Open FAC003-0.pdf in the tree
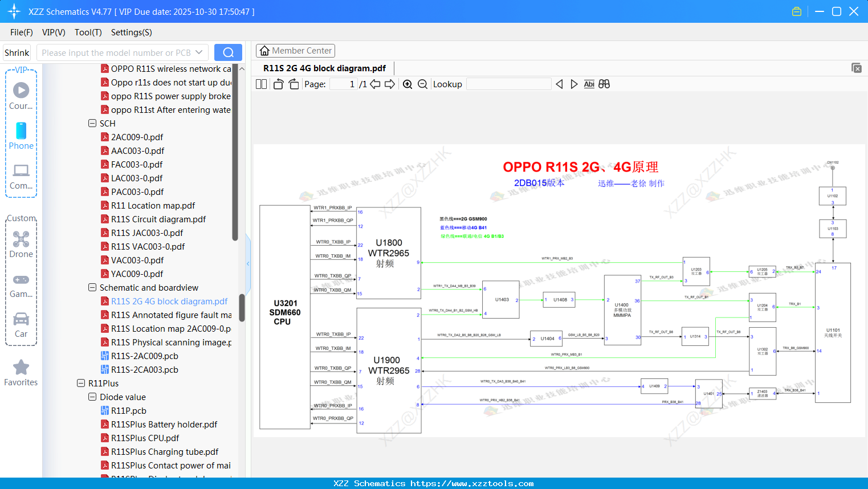 point(137,165)
